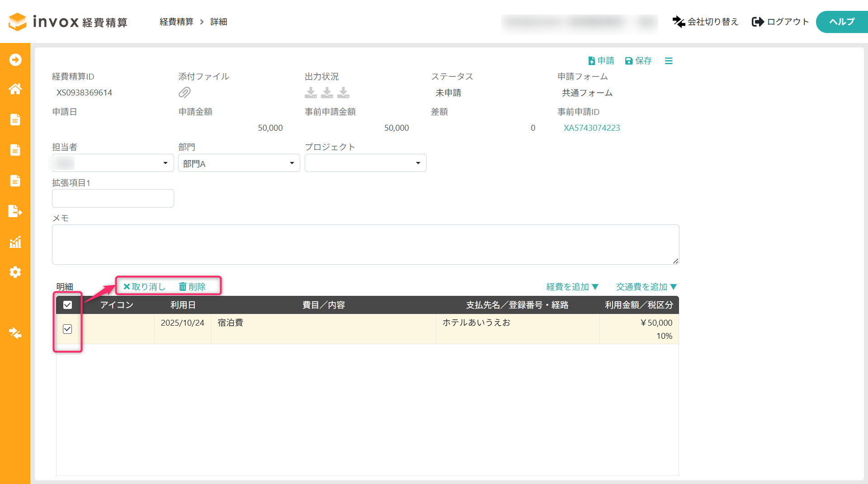This screenshot has height=484, width=868.
Task: Click the home icon in sidebar
Action: pyautogui.click(x=15, y=89)
